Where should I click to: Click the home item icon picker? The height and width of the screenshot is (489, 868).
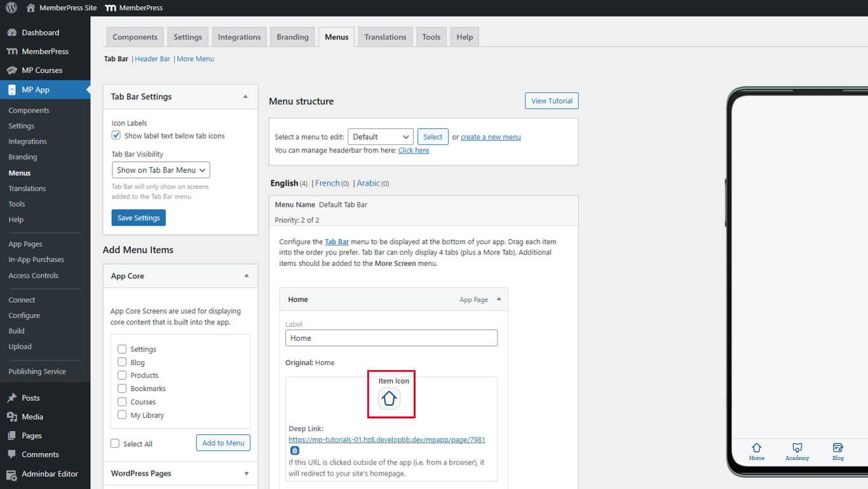[390, 399]
